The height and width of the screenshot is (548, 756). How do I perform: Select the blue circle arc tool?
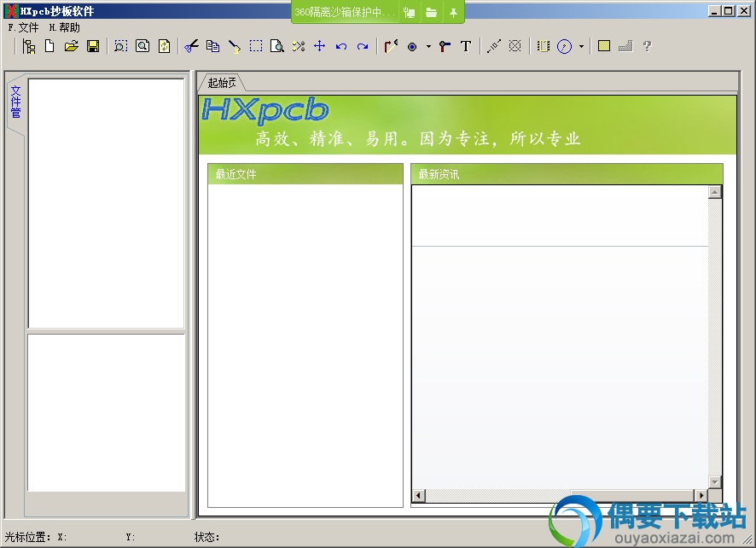pyautogui.click(x=564, y=46)
